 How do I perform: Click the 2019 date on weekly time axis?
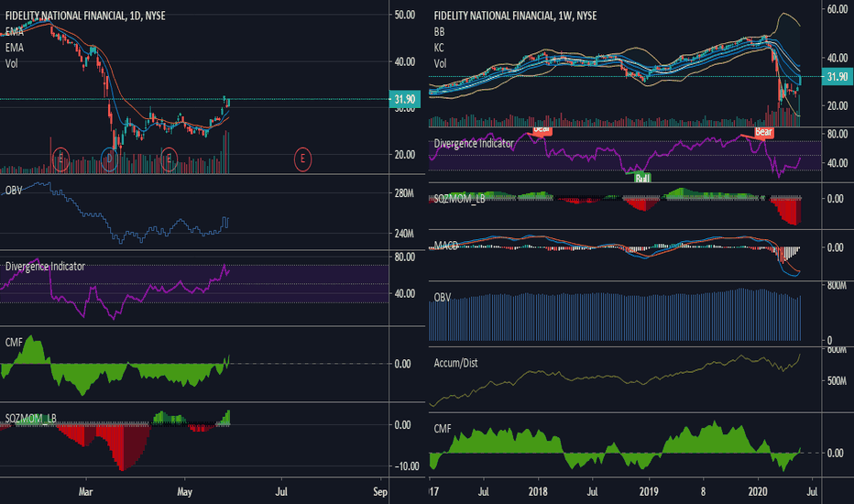[649, 491]
